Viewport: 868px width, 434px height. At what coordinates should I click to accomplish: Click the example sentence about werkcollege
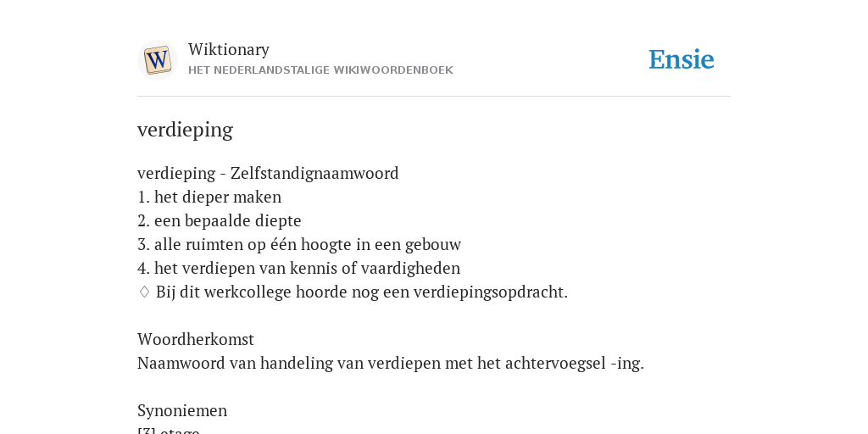click(361, 292)
